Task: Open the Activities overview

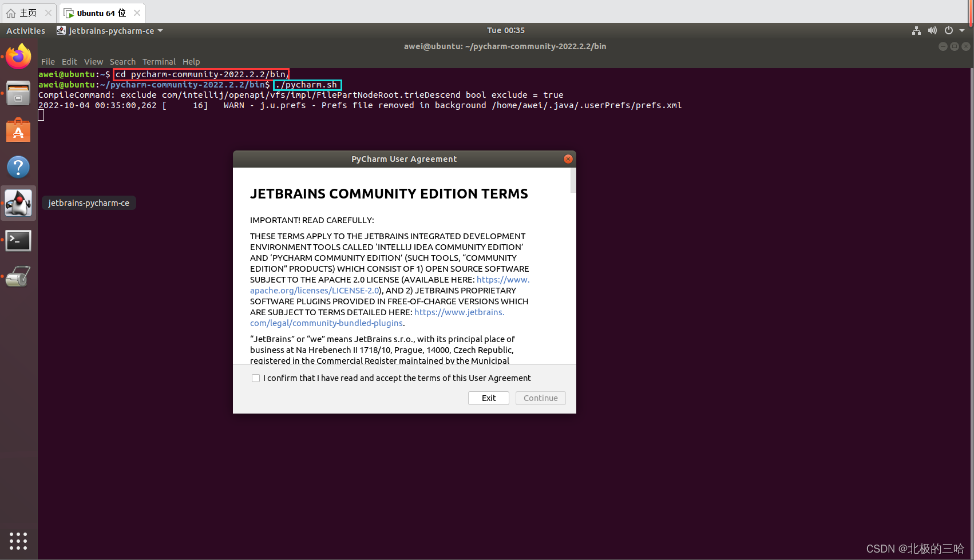Action: [x=26, y=30]
